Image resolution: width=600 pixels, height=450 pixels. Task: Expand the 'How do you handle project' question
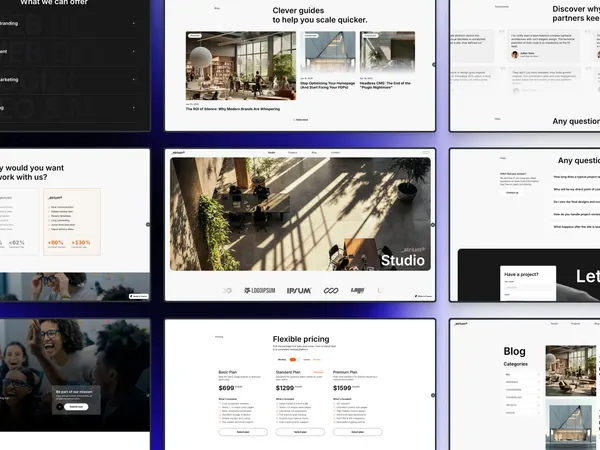(576, 214)
